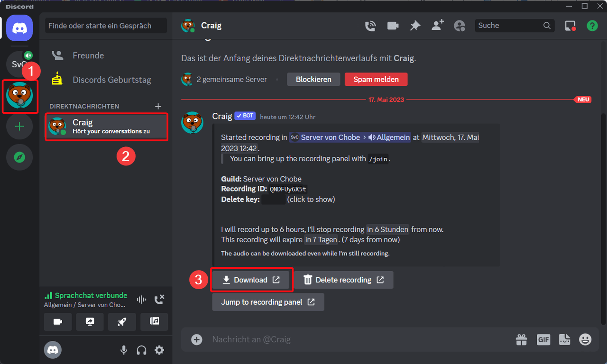The width and height of the screenshot is (607, 364).
Task: Click the Delete recording button
Action: point(343,280)
